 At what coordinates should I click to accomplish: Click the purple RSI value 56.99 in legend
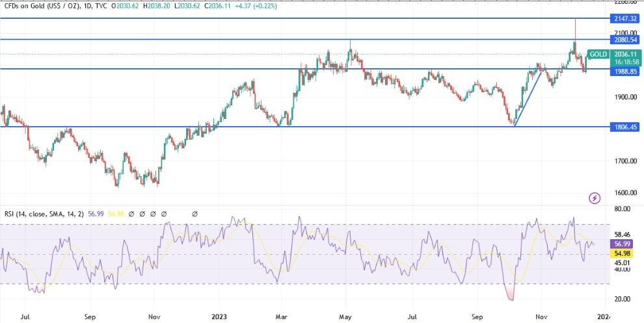point(95,214)
